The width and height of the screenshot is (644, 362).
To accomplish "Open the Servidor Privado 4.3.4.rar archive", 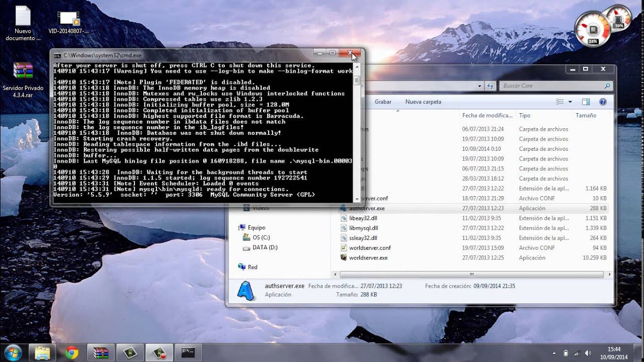I will tap(23, 80).
